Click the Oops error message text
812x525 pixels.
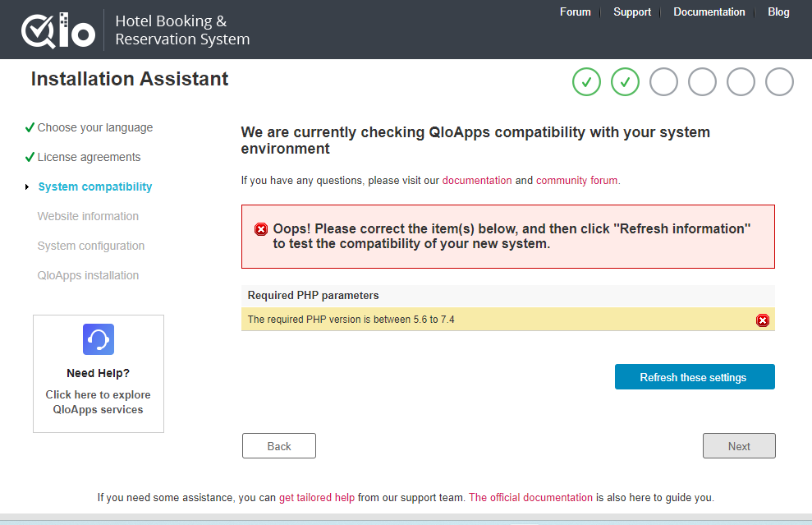512,237
